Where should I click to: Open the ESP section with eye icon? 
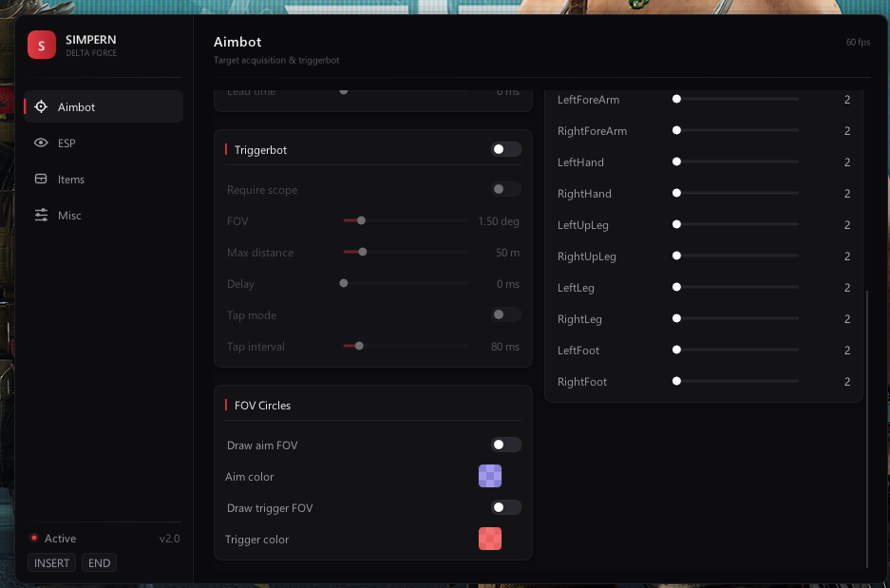click(41, 143)
